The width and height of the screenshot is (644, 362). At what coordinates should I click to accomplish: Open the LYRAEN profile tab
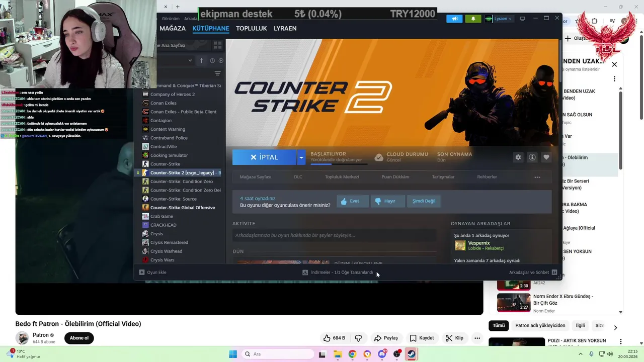coord(285,28)
